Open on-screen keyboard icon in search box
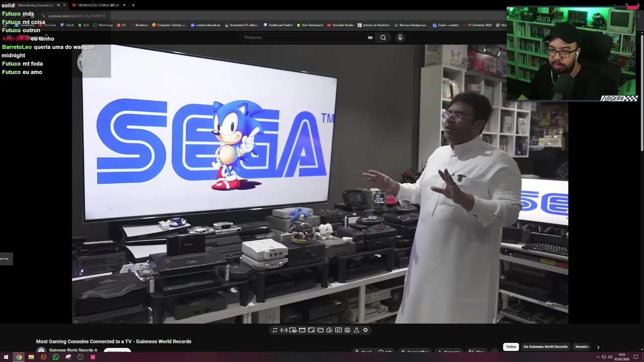This screenshot has height=362, width=644. coord(370,37)
